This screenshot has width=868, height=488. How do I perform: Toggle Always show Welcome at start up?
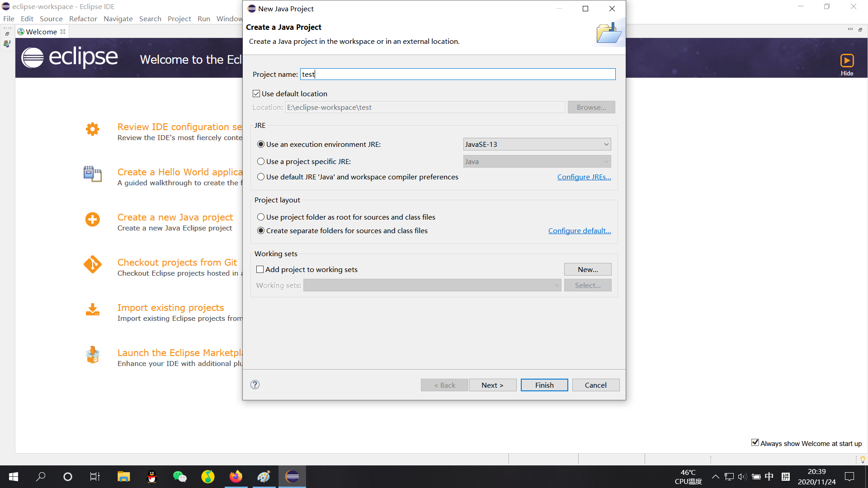coord(755,443)
